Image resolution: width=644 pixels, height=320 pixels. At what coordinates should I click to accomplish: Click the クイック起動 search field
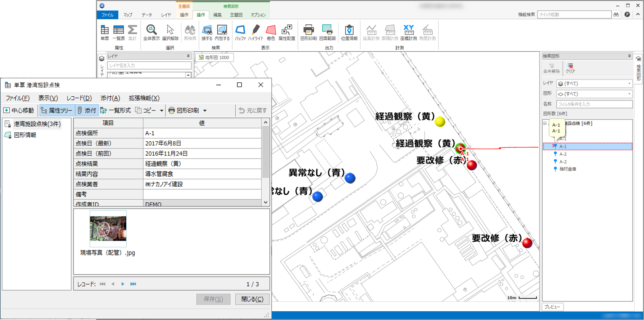coord(574,14)
